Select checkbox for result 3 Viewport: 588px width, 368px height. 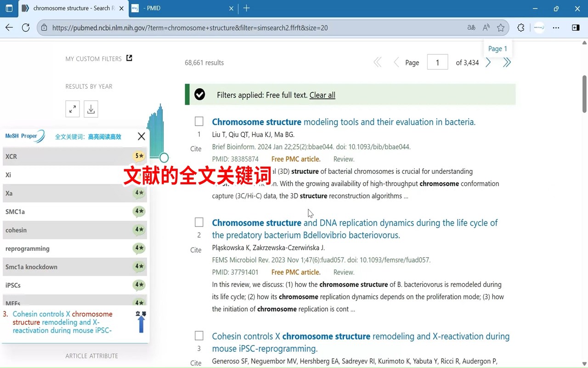point(199,335)
